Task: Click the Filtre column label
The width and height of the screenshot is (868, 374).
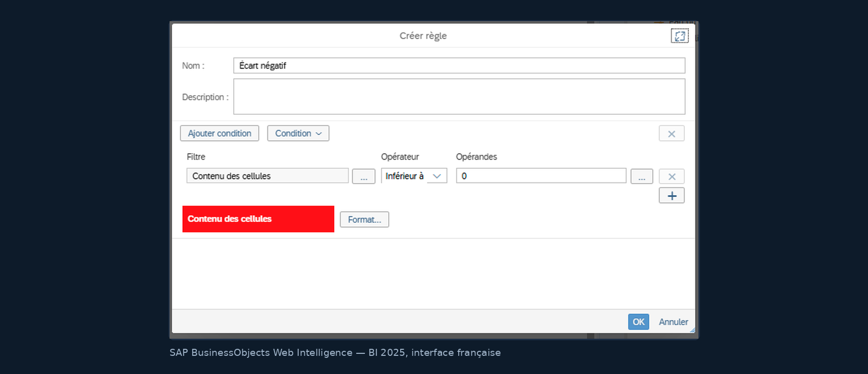Action: 196,157
